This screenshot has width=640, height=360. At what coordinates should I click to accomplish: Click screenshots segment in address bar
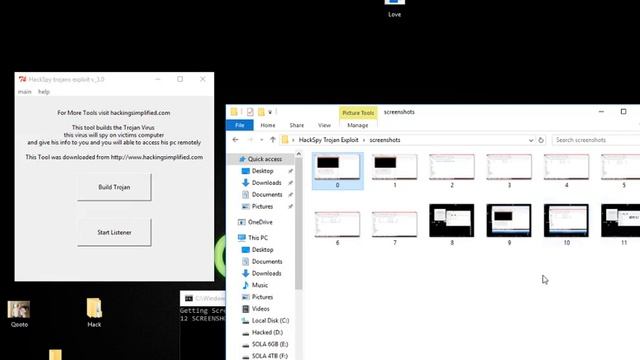tap(385, 140)
